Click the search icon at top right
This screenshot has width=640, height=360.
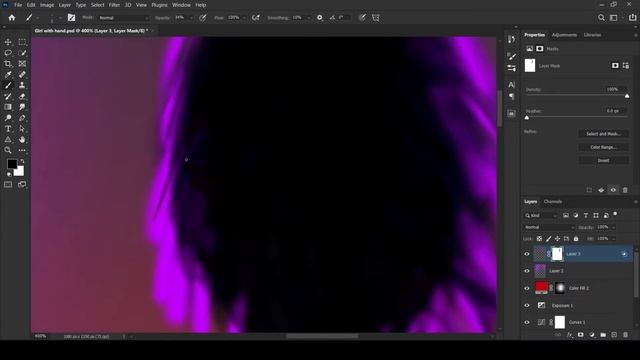point(601,18)
